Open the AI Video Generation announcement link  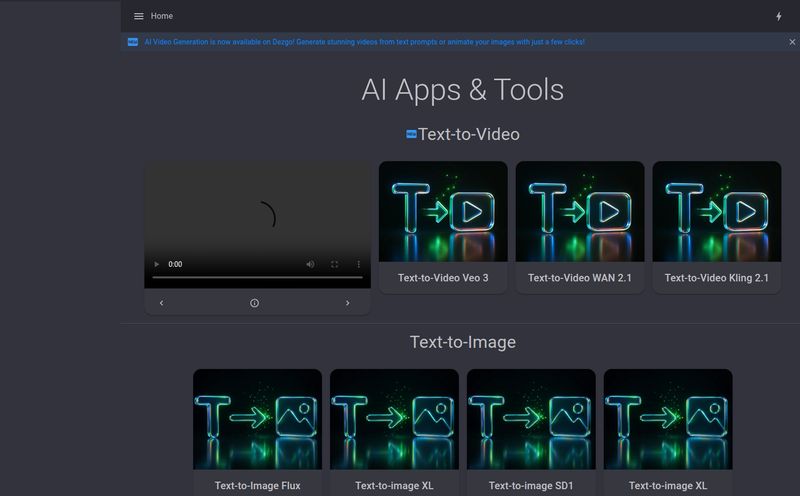click(364, 42)
